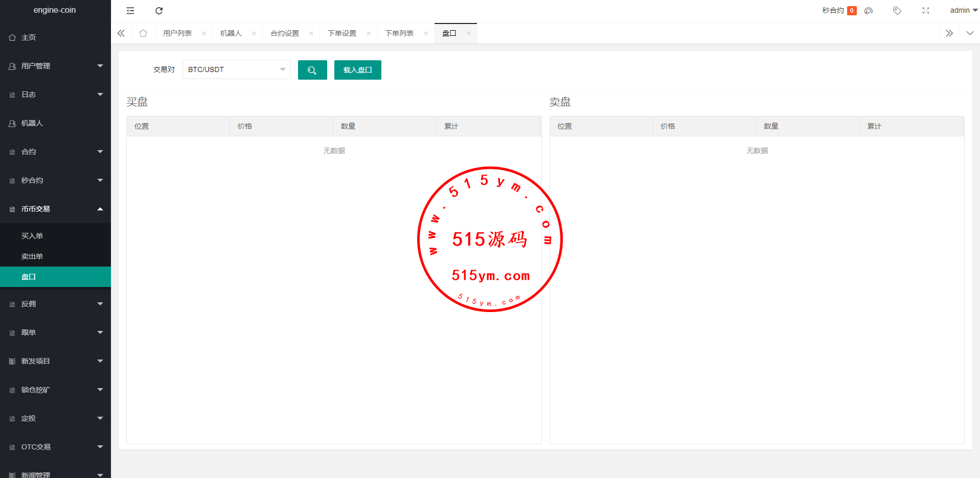Click the magnifier search button
Viewport: 980px width, 478px height.
[x=312, y=70]
